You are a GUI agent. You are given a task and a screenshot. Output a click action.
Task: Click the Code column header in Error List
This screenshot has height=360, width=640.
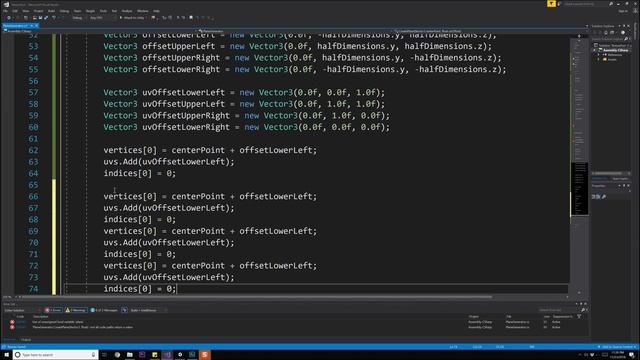[20, 316]
